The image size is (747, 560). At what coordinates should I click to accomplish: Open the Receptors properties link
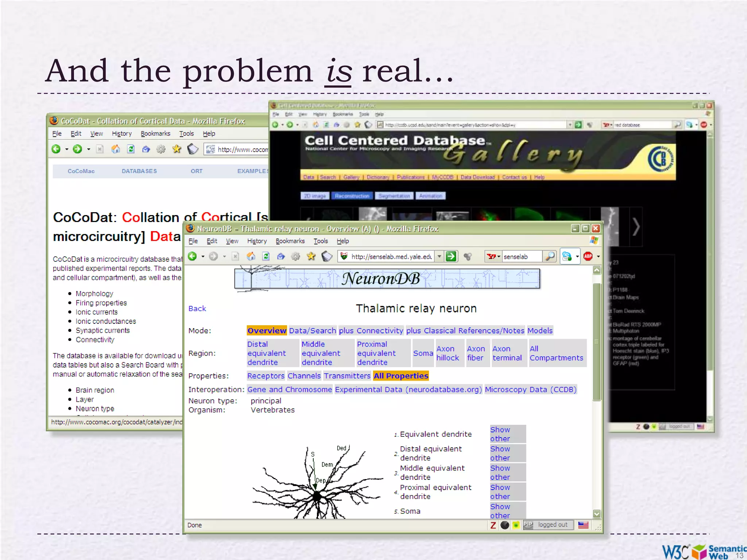266,376
